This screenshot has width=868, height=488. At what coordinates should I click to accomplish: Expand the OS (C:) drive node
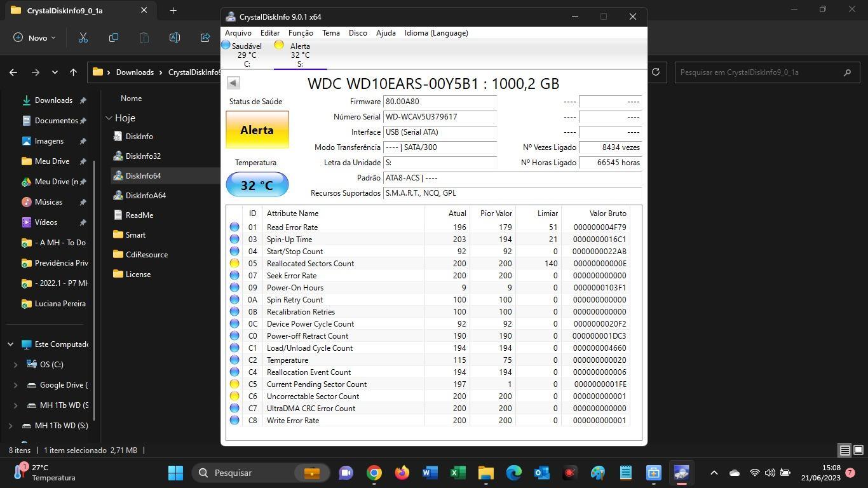16,365
